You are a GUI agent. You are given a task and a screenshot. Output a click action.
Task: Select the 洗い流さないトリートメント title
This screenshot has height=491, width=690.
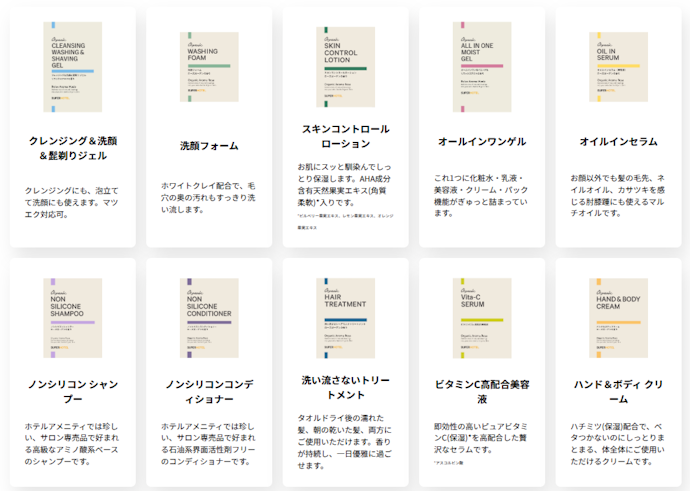click(x=345, y=388)
